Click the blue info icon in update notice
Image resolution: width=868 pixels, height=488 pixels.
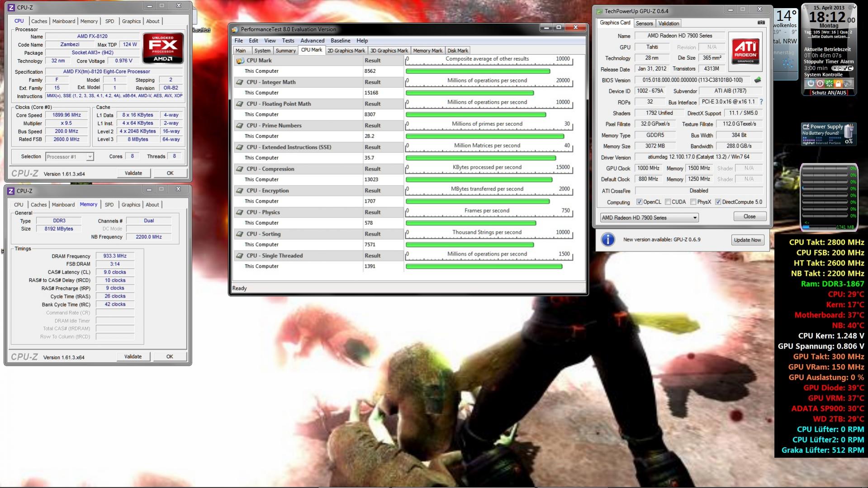(x=607, y=239)
